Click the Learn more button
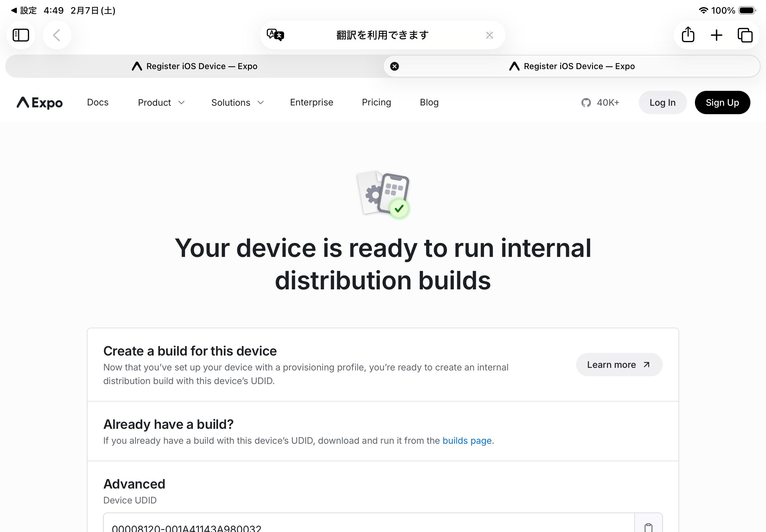The height and width of the screenshot is (532, 766). click(x=619, y=365)
